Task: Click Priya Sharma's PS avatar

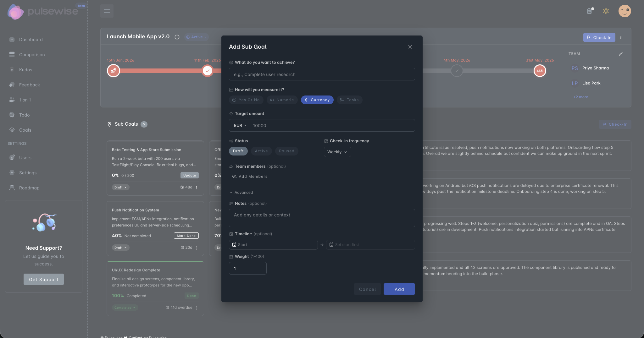Action: (x=575, y=68)
